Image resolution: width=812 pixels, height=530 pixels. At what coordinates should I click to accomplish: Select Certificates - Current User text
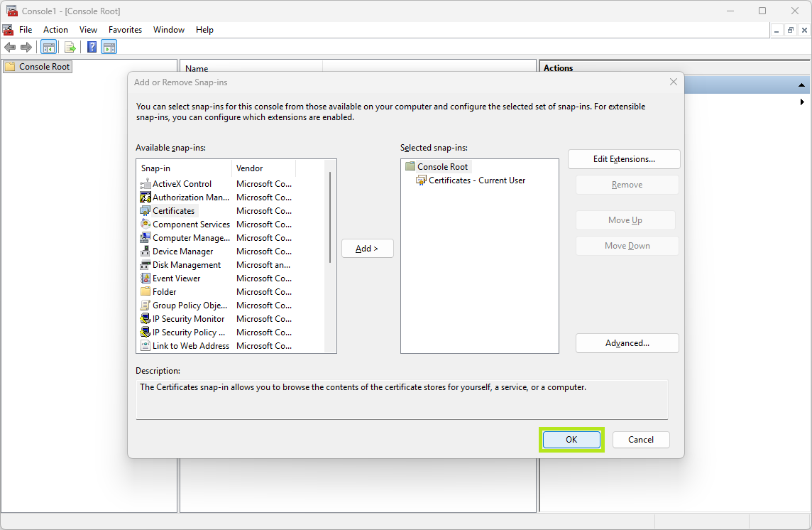coord(477,180)
